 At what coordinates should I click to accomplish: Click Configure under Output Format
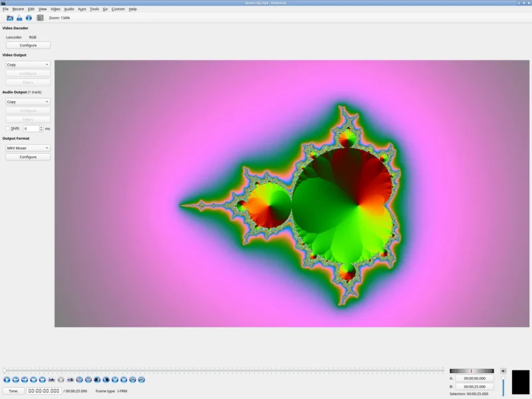click(28, 157)
